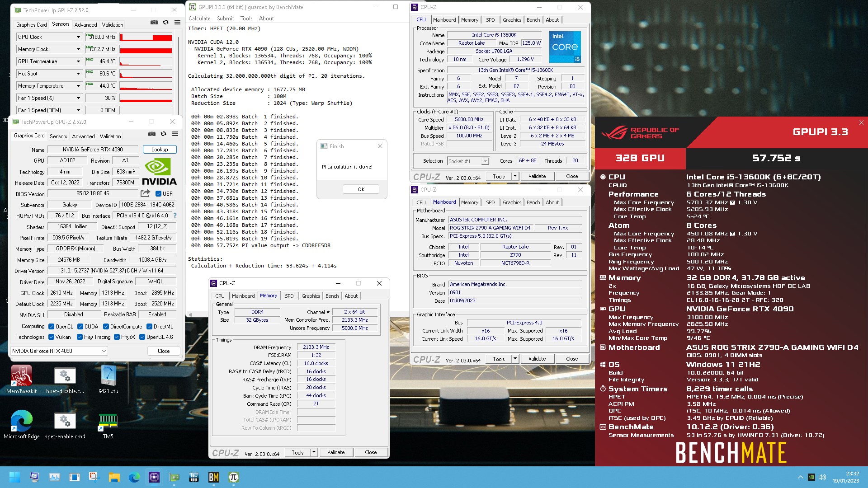Expand the Memory Temperature sensor dropdown

tap(78, 86)
